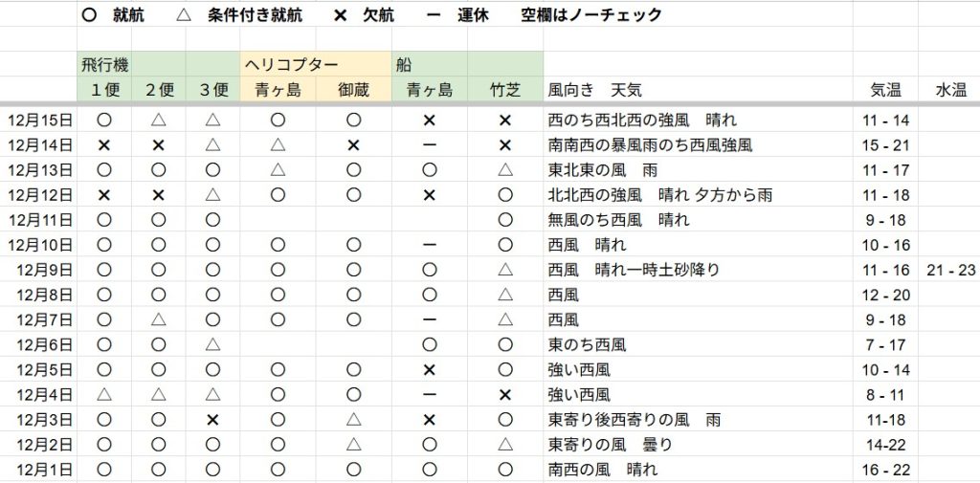Select the 気温 header cell
Image resolution: width=980 pixels, height=483 pixels.
[885, 90]
